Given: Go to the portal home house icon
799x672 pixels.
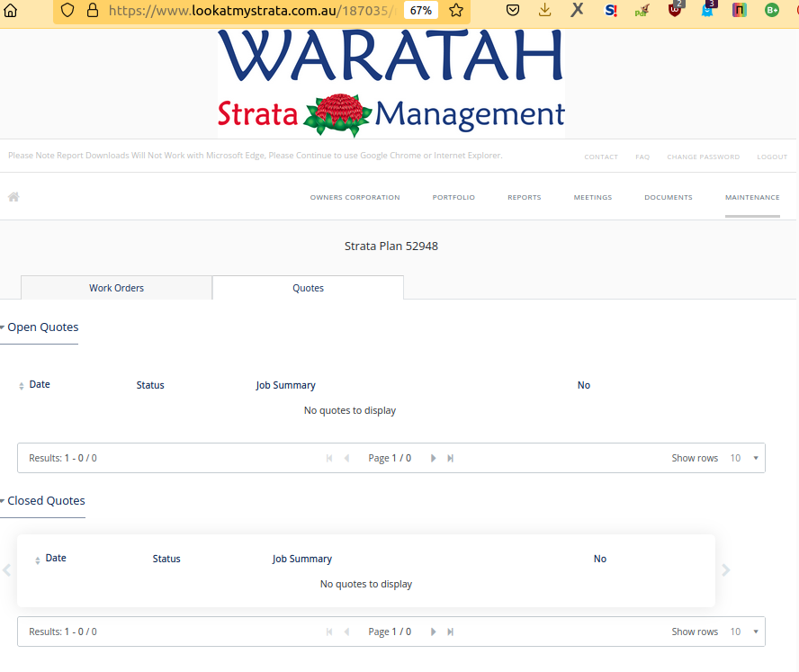Looking at the screenshot, I should [13, 197].
